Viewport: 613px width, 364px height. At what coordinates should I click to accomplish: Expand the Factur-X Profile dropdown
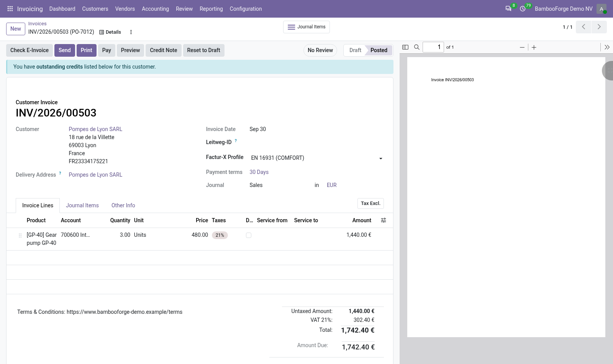316,158
